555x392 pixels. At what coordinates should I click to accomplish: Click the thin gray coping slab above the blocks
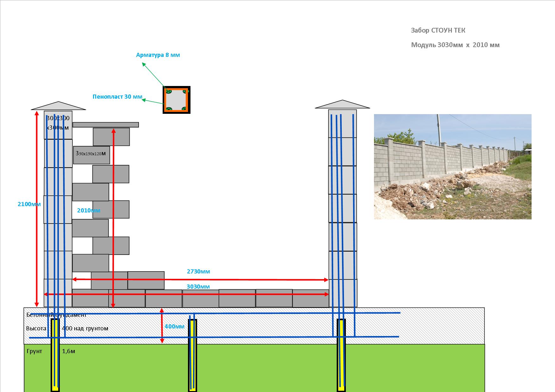tap(106, 125)
